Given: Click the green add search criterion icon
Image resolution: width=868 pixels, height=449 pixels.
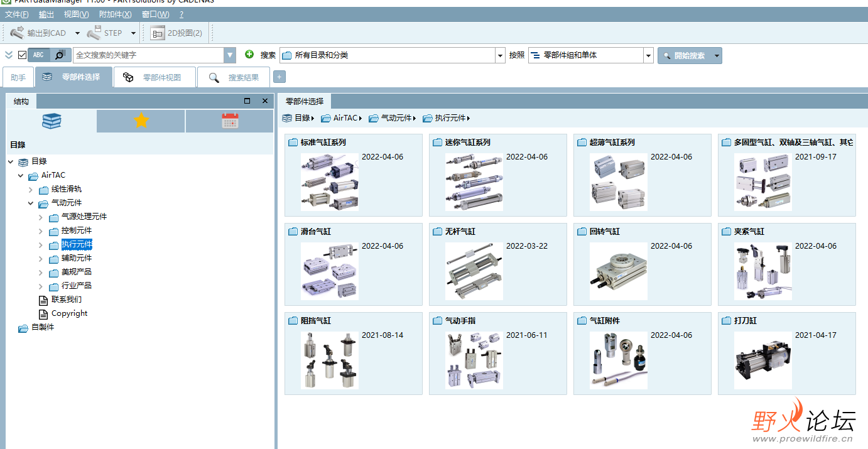Looking at the screenshot, I should tap(249, 55).
